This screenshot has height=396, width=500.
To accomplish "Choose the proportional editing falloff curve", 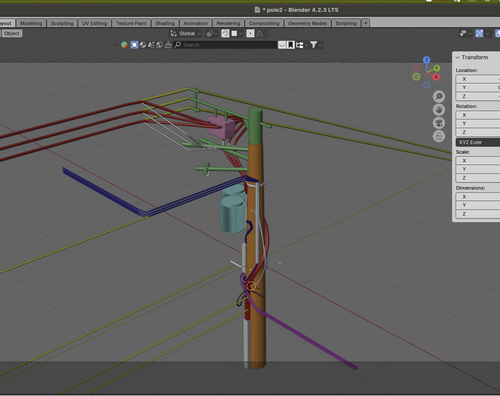I will 260,33.
